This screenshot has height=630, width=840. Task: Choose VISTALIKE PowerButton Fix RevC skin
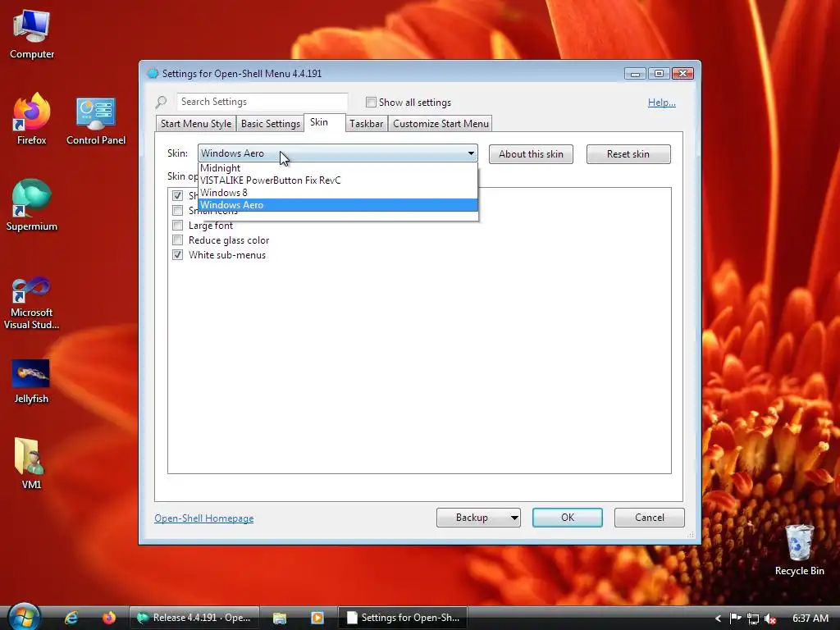point(337,180)
